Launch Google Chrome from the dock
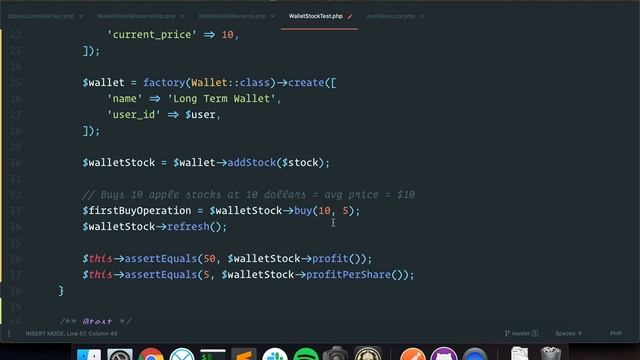 pos(151,354)
